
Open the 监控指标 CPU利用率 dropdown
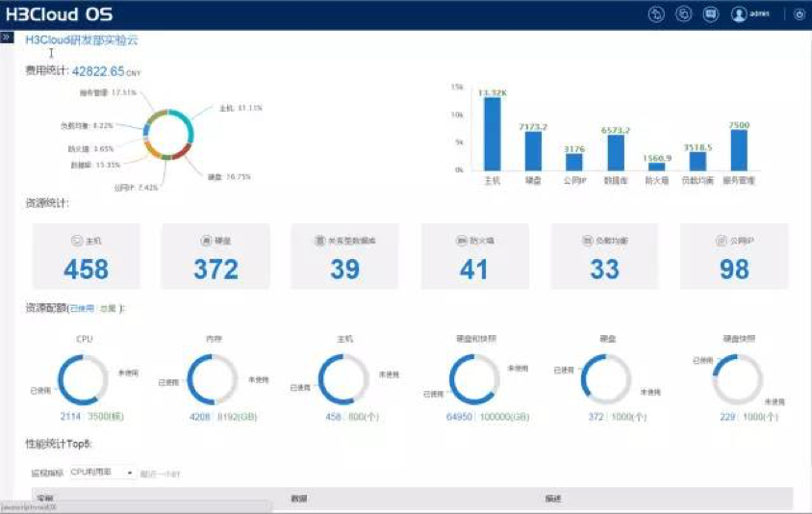coord(102,473)
